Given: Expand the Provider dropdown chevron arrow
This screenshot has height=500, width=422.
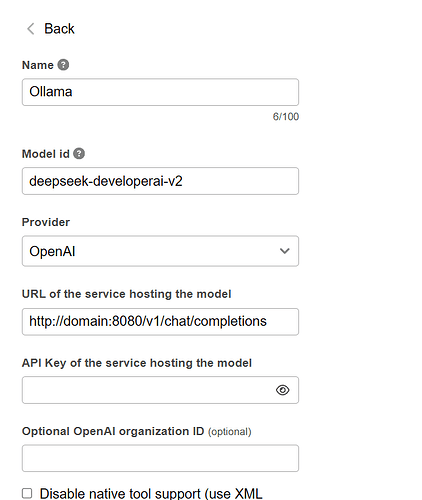Looking at the screenshot, I should click(x=284, y=251).
